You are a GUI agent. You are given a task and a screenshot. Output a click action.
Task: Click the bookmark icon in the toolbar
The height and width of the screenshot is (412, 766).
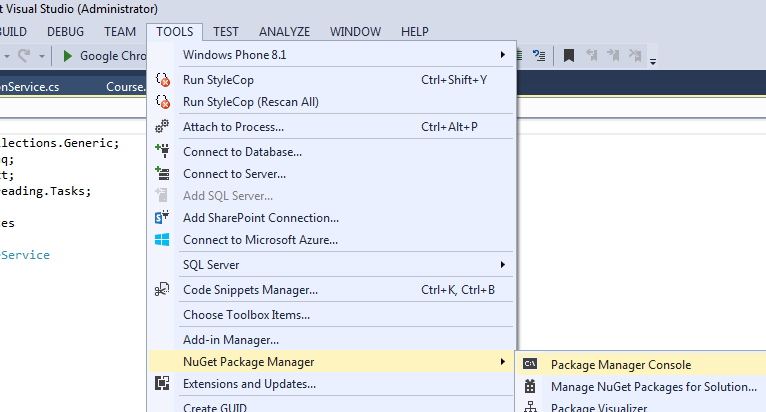[569, 56]
